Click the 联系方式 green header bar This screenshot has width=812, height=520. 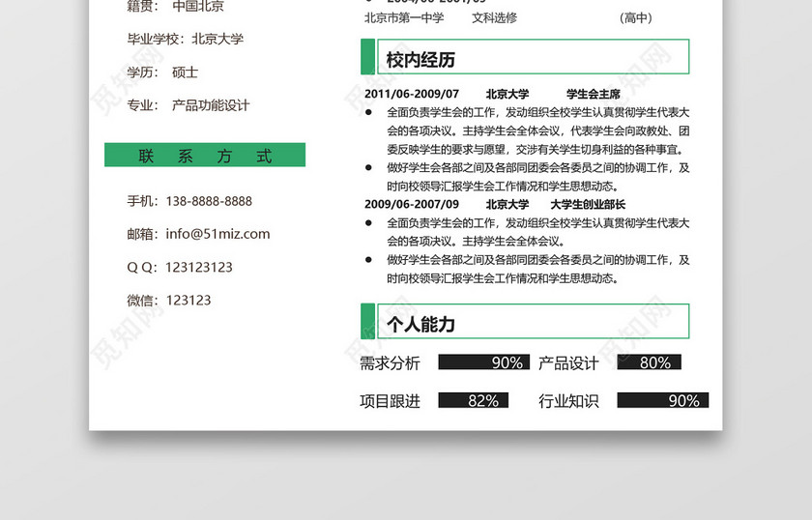(205, 155)
